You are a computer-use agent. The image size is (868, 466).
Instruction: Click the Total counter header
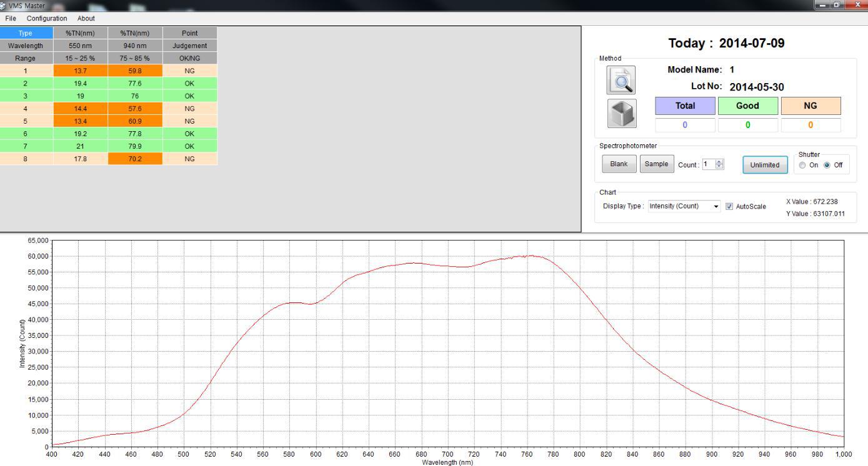[685, 106]
